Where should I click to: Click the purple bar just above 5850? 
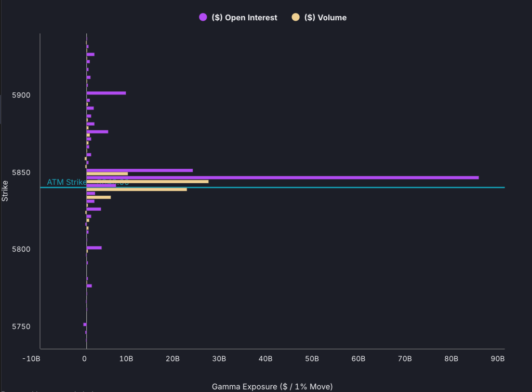click(x=139, y=170)
